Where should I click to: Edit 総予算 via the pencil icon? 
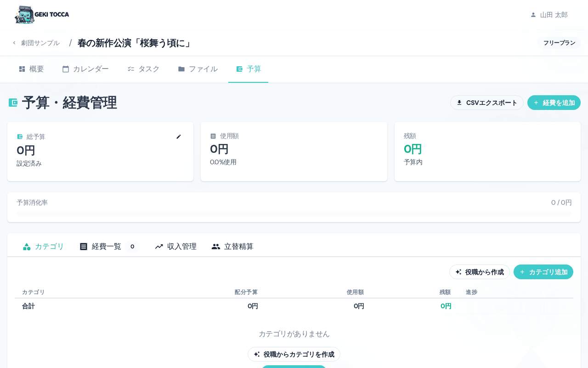coord(179,137)
